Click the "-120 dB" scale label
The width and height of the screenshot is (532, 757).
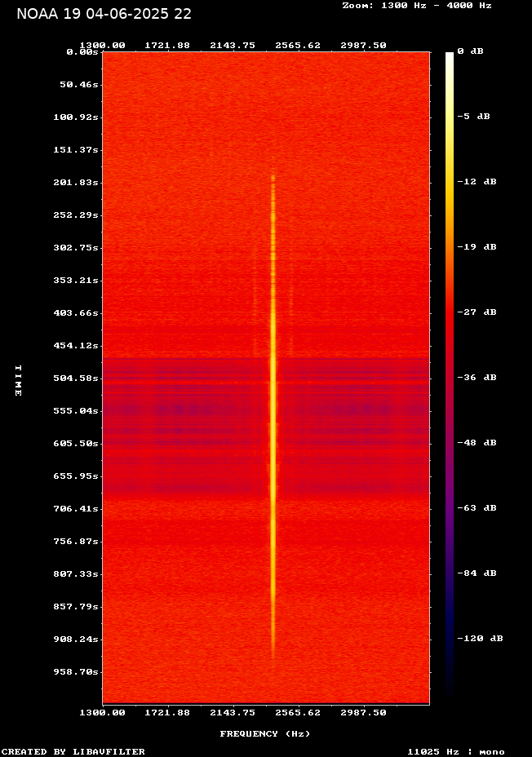pyautogui.click(x=481, y=638)
